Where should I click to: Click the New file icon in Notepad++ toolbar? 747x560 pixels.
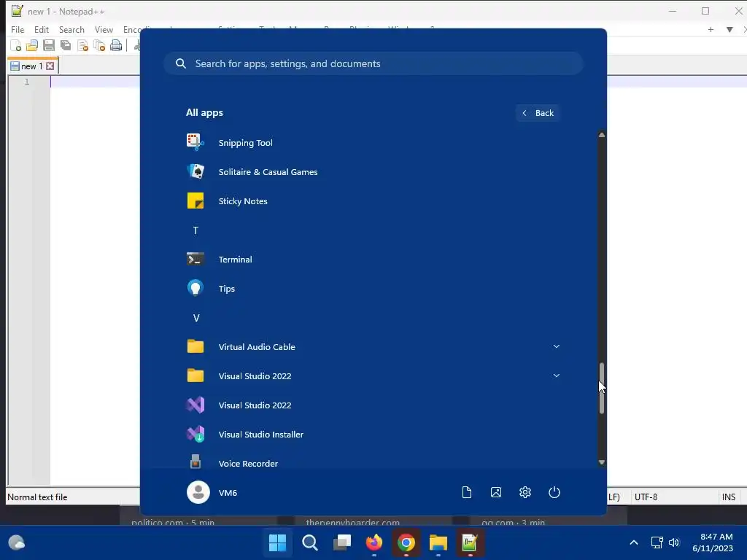(x=16, y=46)
